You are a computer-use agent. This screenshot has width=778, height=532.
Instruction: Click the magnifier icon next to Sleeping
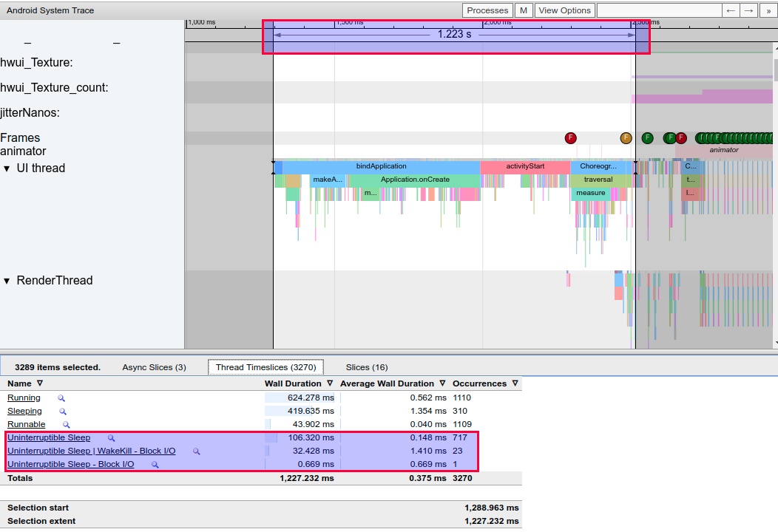63,412
